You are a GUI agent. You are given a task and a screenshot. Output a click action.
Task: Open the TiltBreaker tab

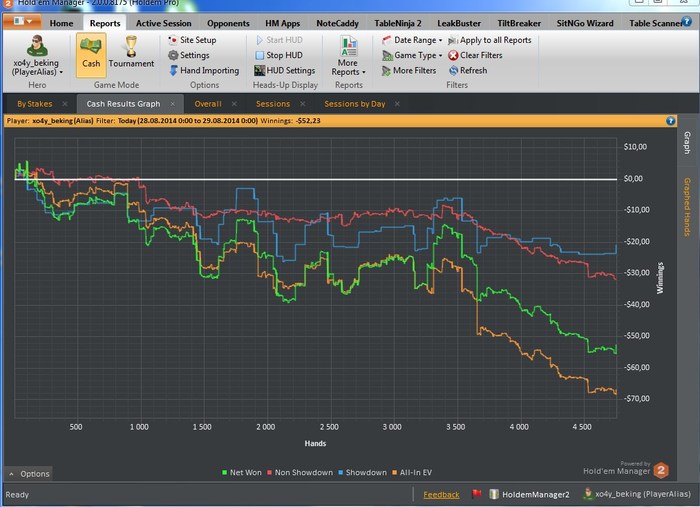coord(519,23)
